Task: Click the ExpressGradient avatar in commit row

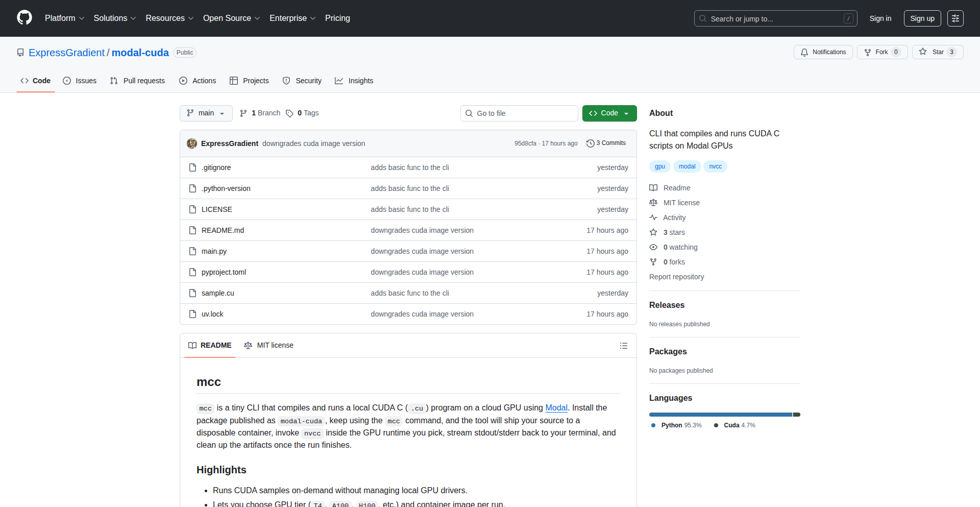Action: pyautogui.click(x=192, y=143)
